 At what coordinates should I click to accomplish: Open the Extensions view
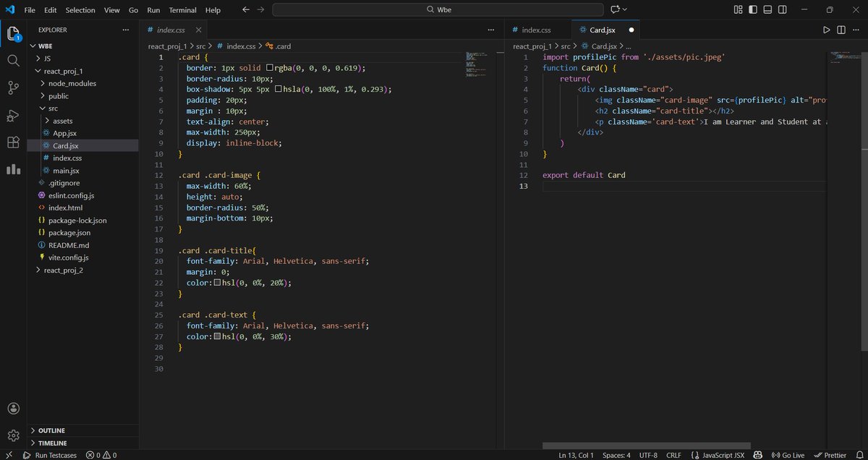[x=13, y=142]
